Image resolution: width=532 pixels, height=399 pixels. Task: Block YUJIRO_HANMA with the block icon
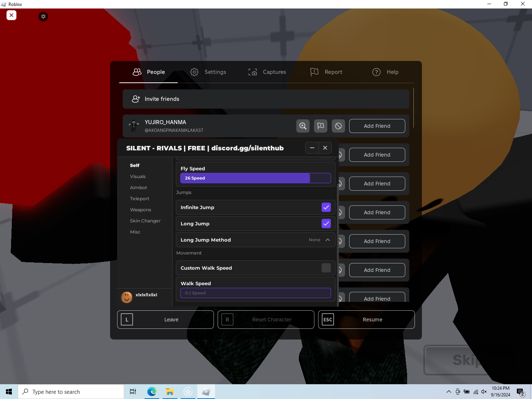click(338, 126)
